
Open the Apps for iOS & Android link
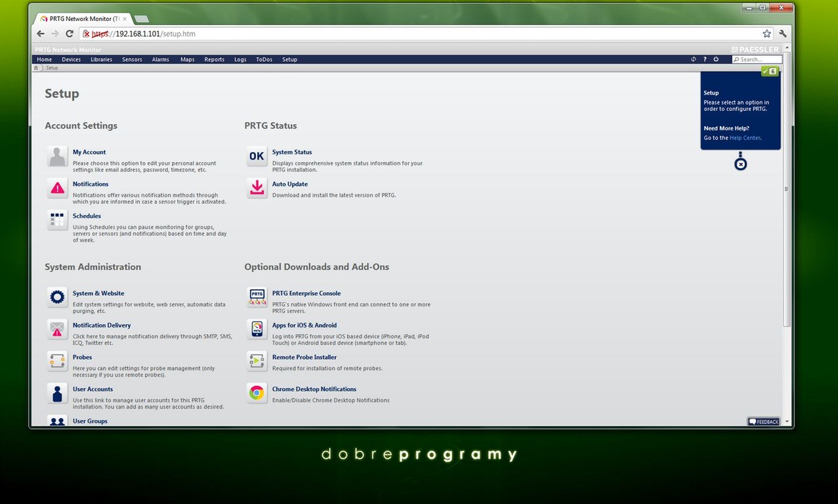tap(304, 325)
